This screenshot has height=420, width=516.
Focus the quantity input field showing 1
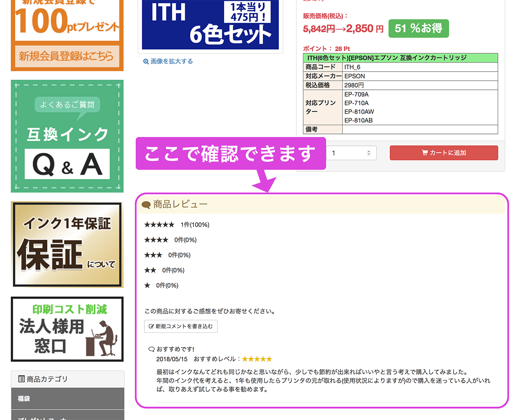tap(350, 153)
